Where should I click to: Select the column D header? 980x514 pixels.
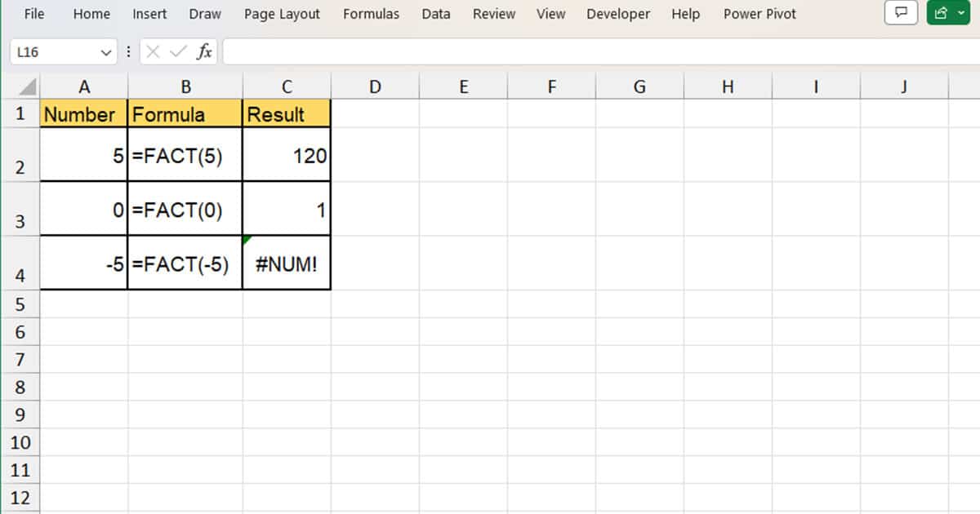click(x=375, y=86)
